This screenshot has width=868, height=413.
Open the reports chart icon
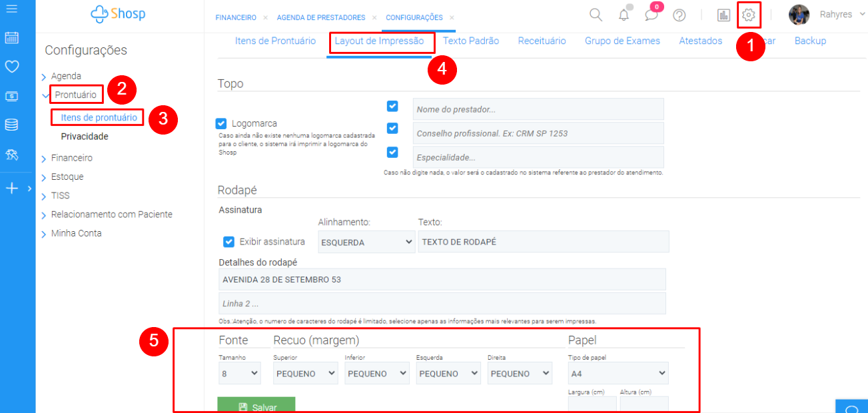(723, 15)
